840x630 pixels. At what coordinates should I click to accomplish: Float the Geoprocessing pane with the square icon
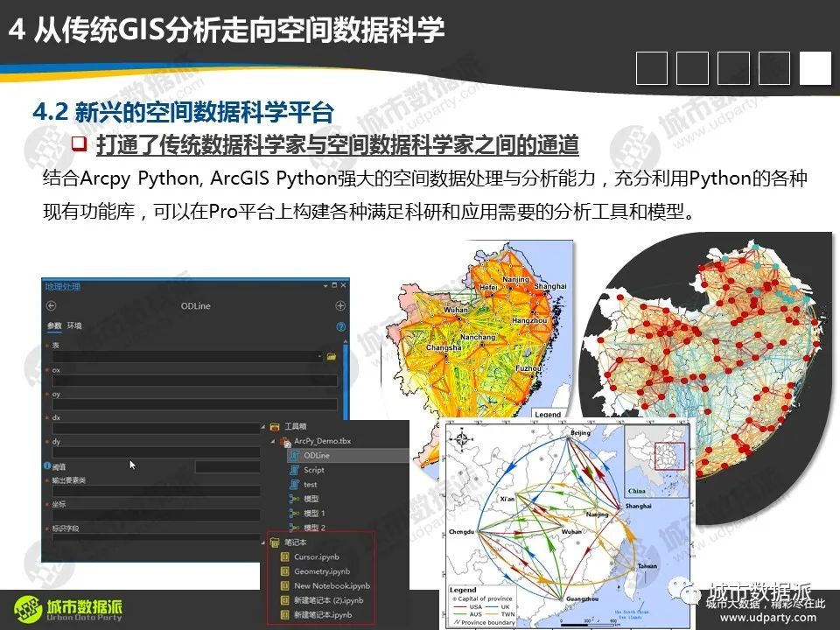(335, 285)
